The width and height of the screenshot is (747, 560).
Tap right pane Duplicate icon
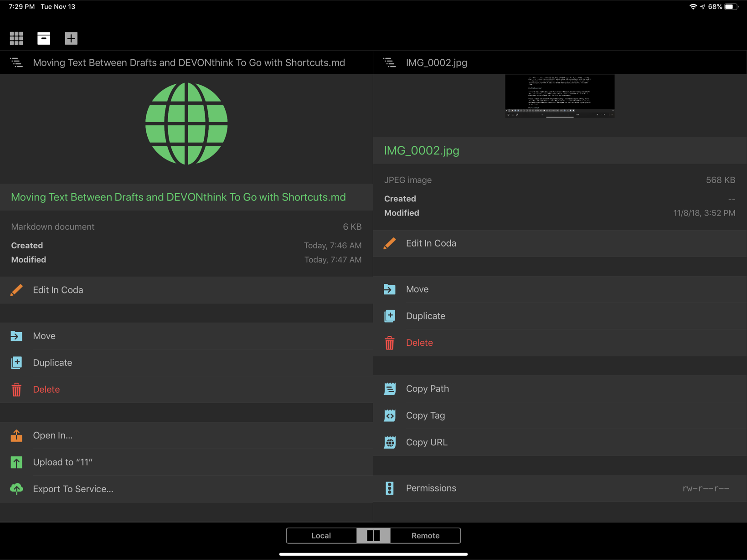click(x=390, y=316)
